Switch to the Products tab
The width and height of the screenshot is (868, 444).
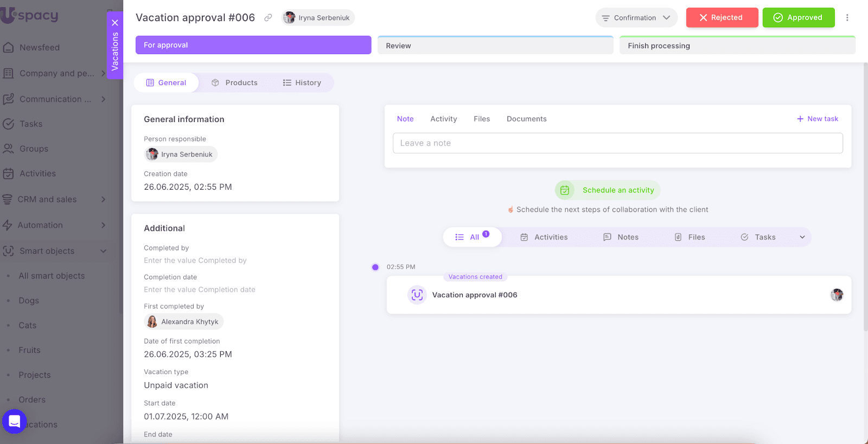pyautogui.click(x=234, y=83)
